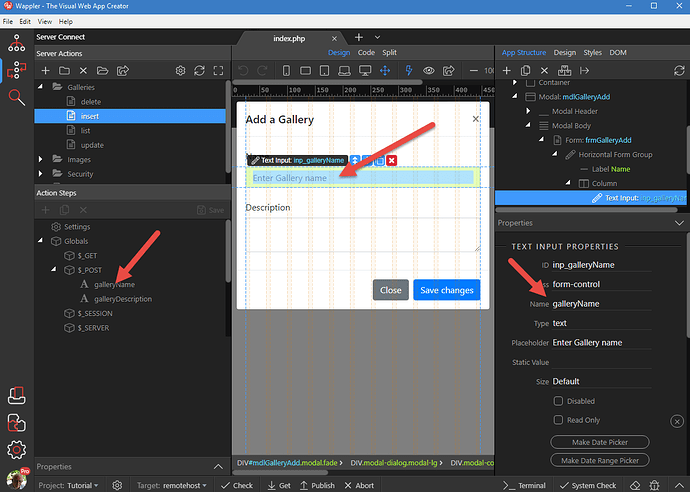Select the phone device preview icon

pos(286,70)
